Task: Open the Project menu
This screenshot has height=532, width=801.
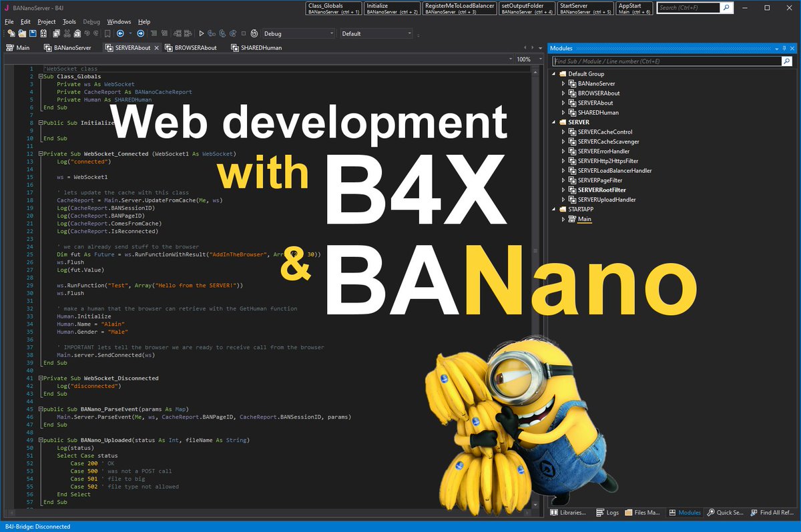Action: pyautogui.click(x=47, y=21)
